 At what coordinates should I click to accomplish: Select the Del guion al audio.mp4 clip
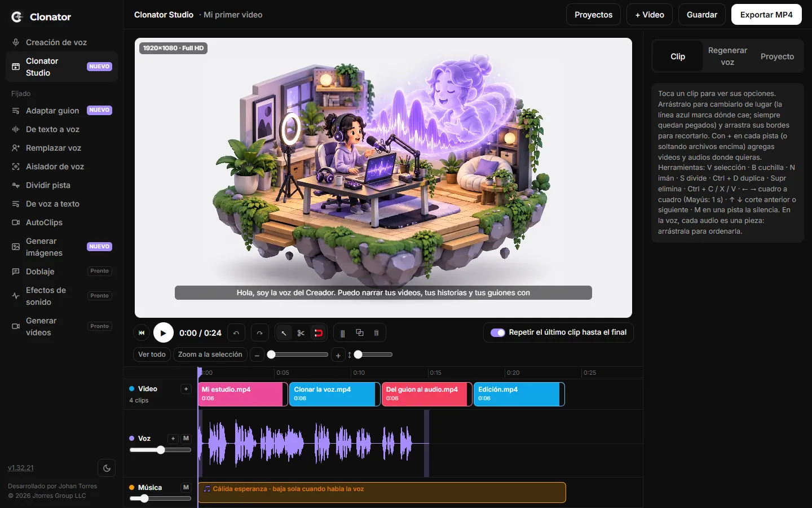(x=427, y=394)
